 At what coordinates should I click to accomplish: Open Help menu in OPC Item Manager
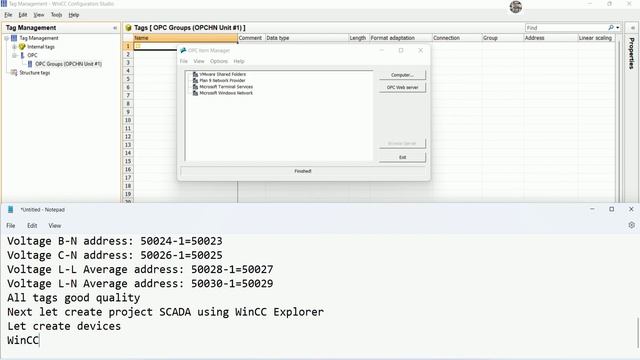(239, 61)
